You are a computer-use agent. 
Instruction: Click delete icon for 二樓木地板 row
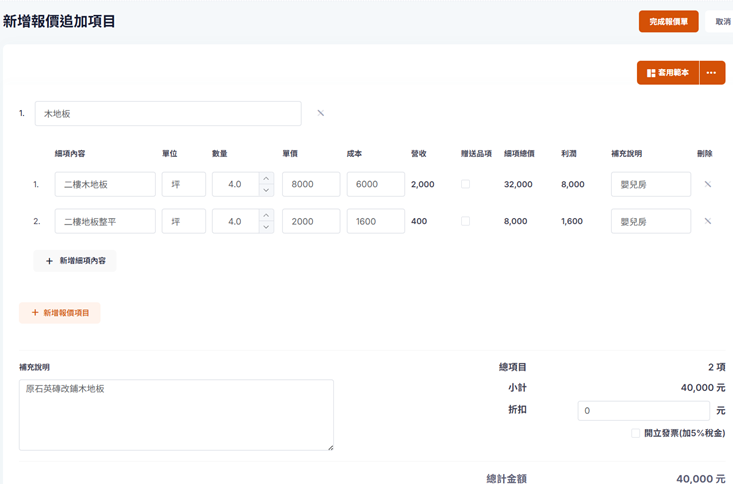tap(707, 184)
